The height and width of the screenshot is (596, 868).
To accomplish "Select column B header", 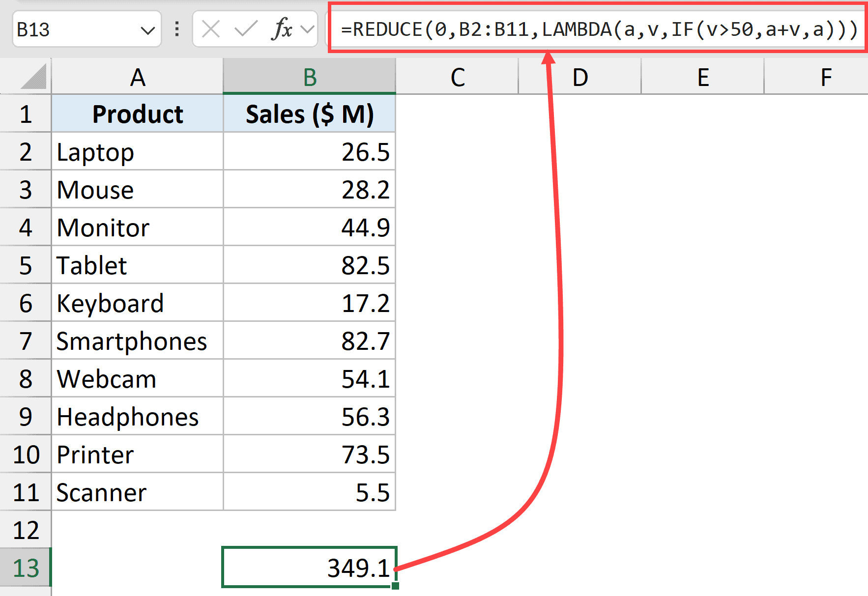I will coord(309,76).
